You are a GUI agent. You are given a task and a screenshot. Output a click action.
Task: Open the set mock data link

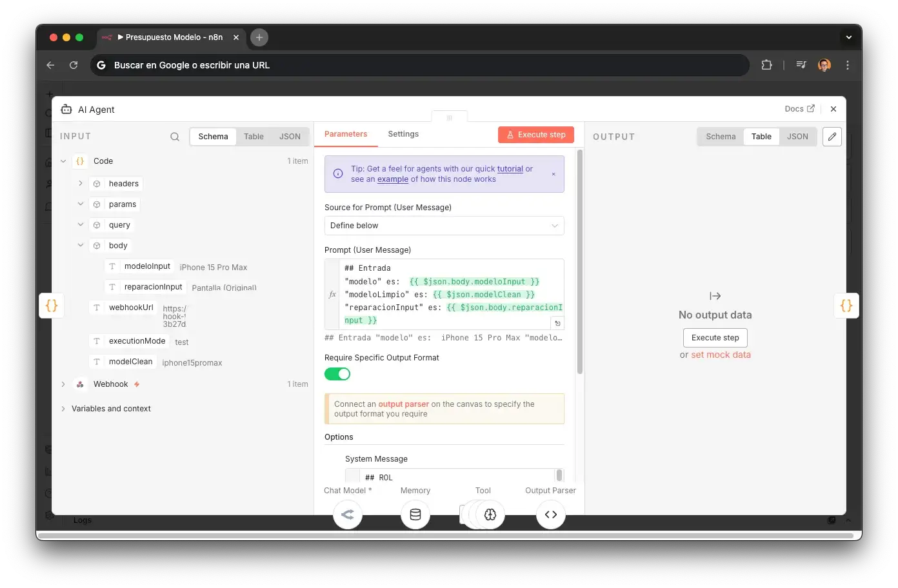721,355
